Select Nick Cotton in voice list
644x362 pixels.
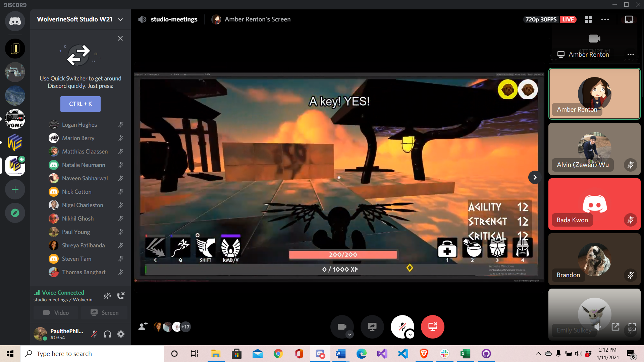click(86, 192)
